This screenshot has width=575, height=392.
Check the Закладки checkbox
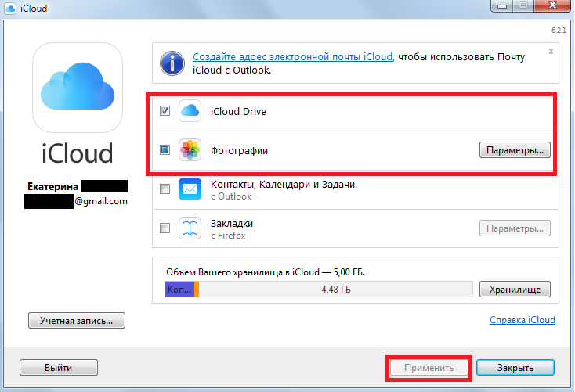pos(165,228)
